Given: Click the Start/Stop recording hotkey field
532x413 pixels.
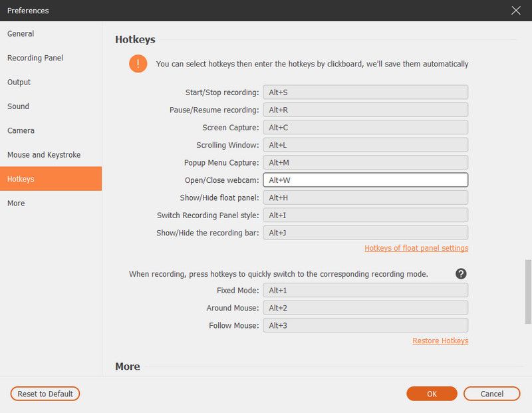Looking at the screenshot, I should click(x=365, y=92).
